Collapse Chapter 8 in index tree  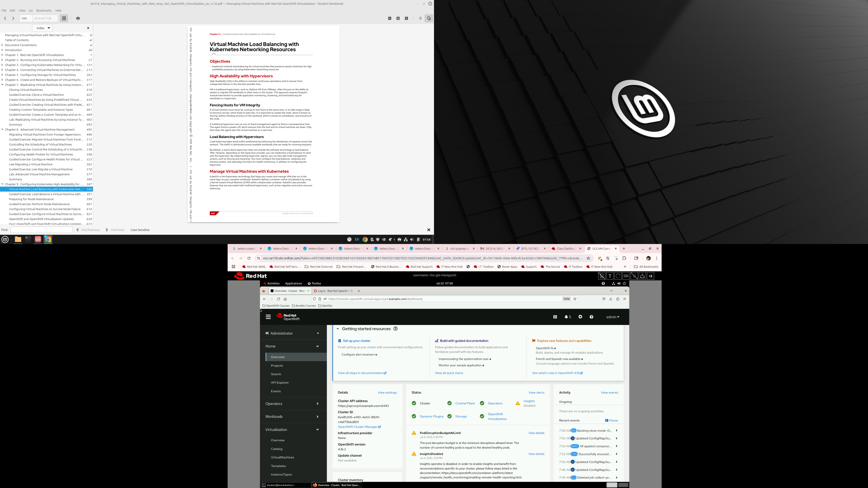click(2, 129)
